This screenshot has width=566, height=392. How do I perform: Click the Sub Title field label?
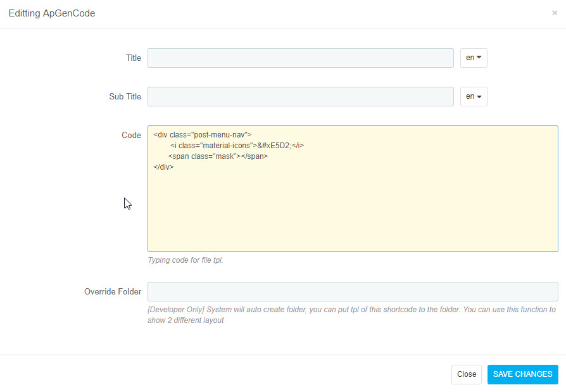click(125, 97)
